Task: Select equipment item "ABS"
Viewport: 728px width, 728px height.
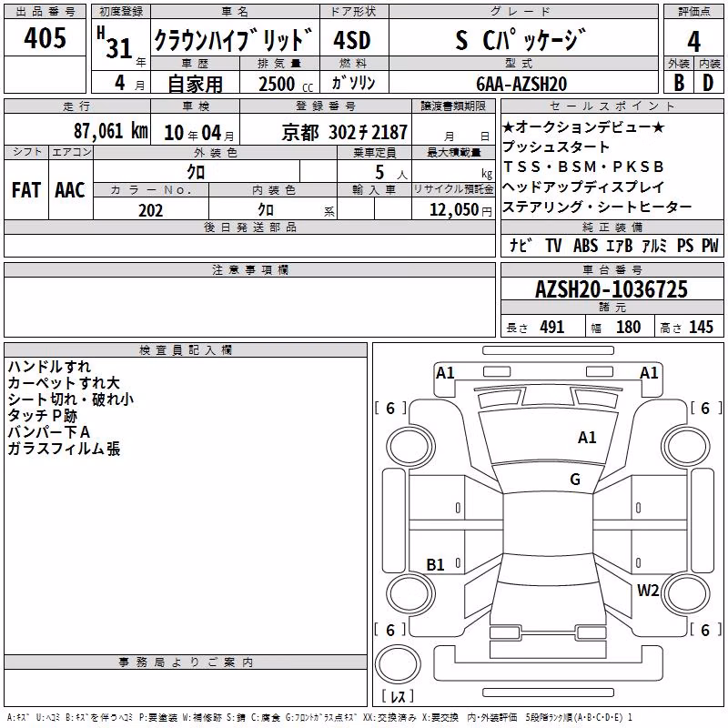Action: coord(585,245)
